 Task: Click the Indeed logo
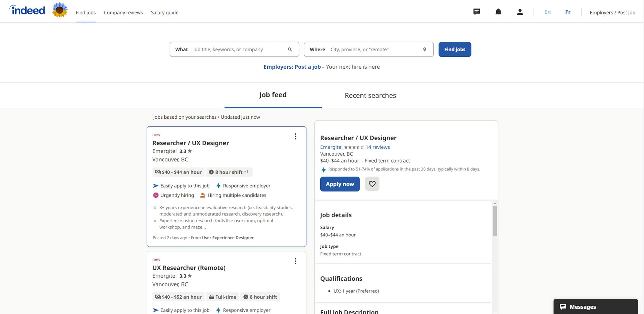click(27, 10)
